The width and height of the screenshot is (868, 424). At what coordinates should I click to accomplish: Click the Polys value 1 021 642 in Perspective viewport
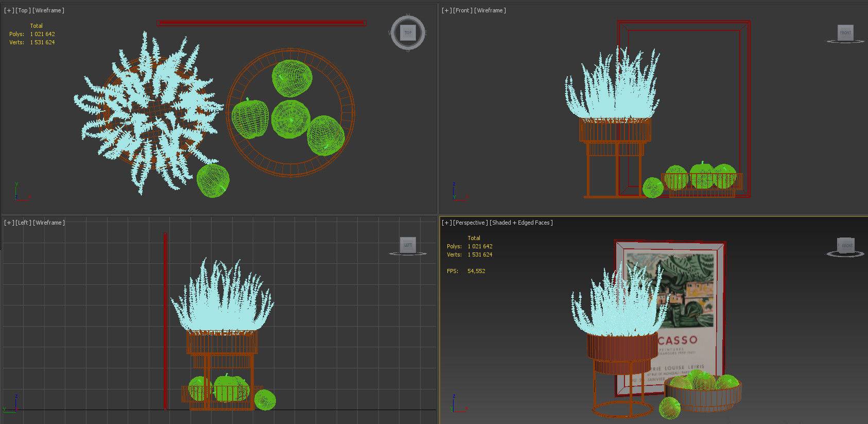click(x=480, y=246)
